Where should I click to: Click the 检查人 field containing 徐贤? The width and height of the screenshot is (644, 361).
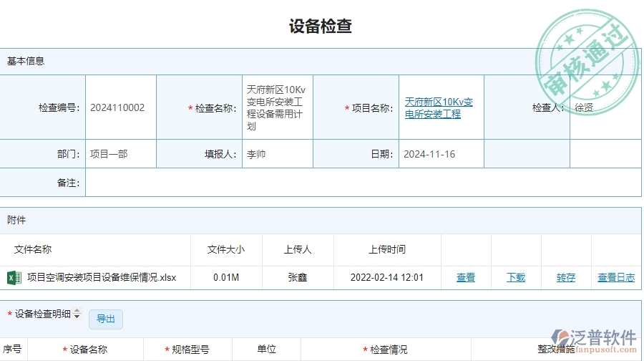tap(605, 108)
